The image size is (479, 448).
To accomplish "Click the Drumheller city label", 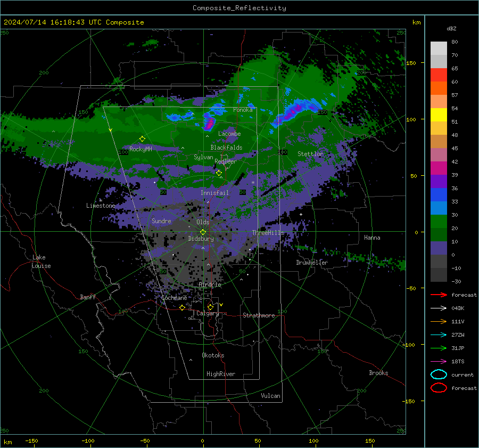I will tap(312, 263).
